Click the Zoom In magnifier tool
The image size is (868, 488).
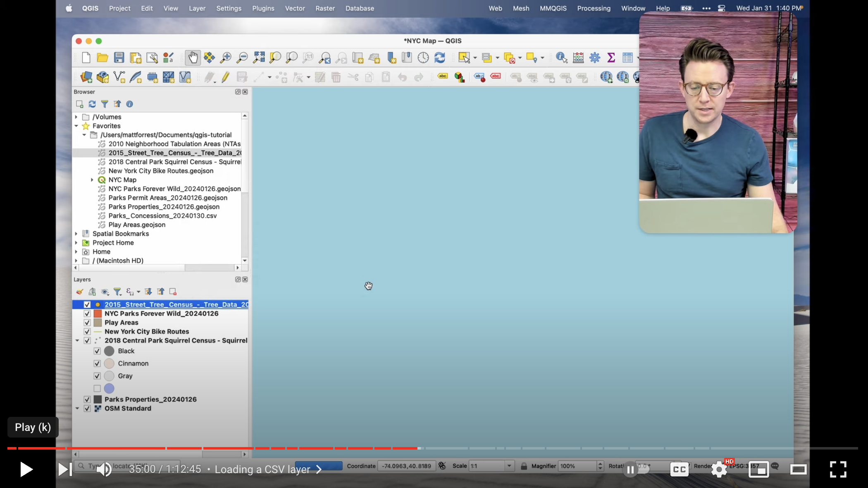226,57
